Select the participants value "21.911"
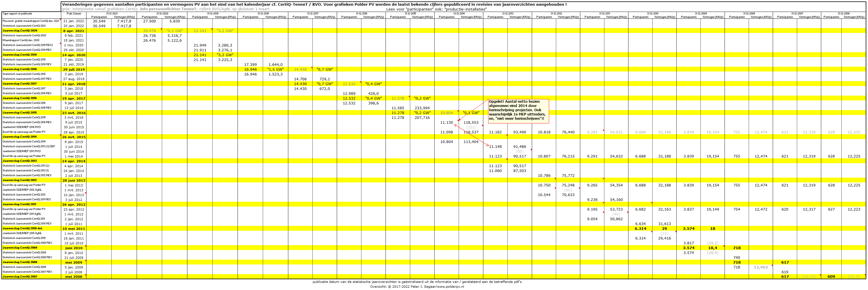868x290 pixels. (200, 50)
